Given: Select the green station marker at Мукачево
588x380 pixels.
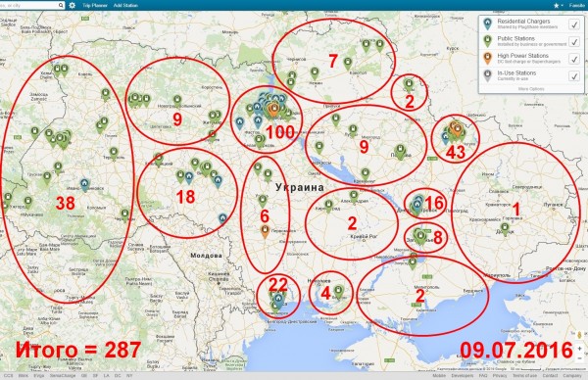Looking at the screenshot, I should tap(27, 203).
